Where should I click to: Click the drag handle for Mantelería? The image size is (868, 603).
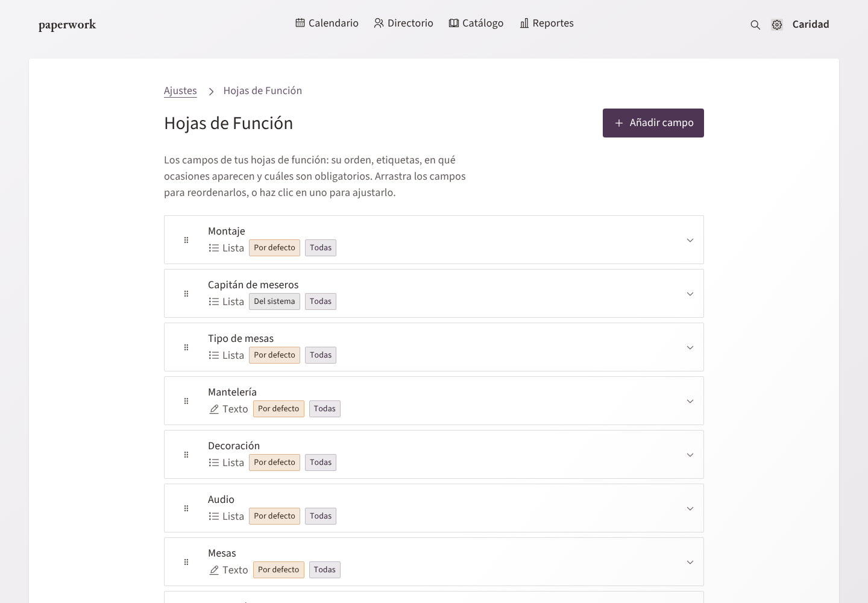[x=186, y=401]
